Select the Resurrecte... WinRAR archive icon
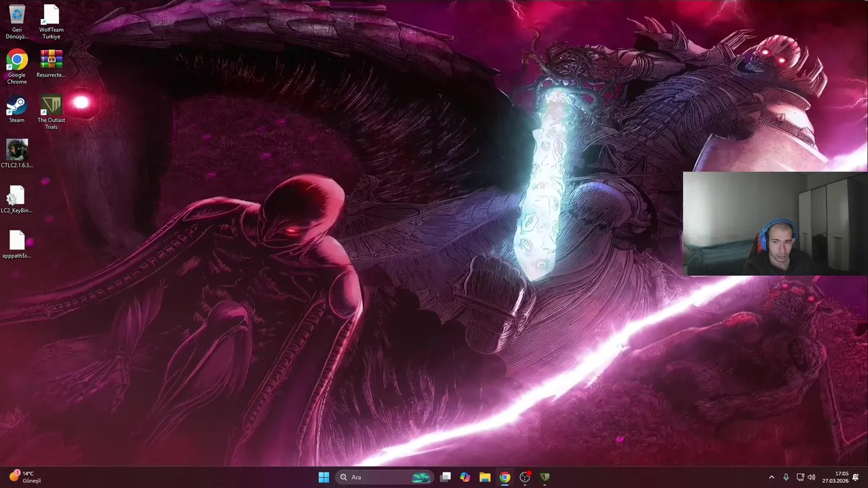 pyautogui.click(x=51, y=64)
